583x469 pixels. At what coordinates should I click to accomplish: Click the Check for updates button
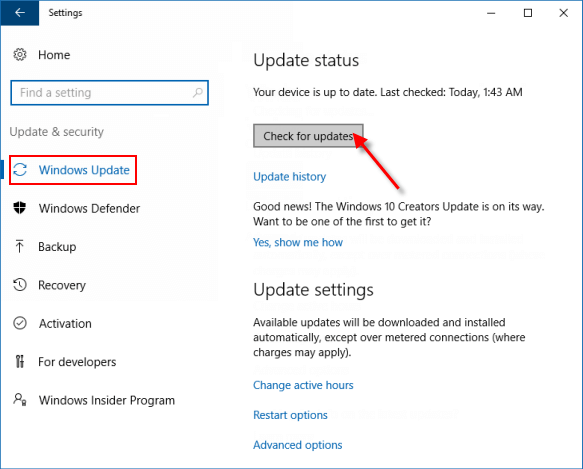pos(308,136)
